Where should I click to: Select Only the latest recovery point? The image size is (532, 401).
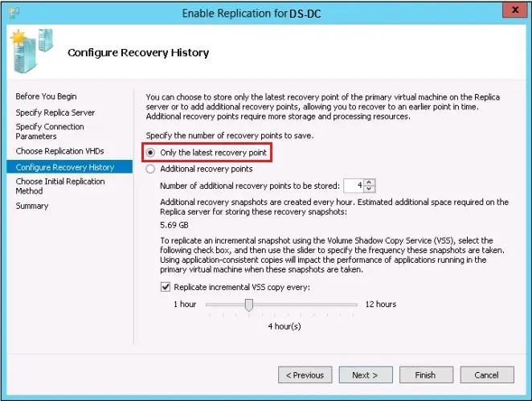click(150, 153)
